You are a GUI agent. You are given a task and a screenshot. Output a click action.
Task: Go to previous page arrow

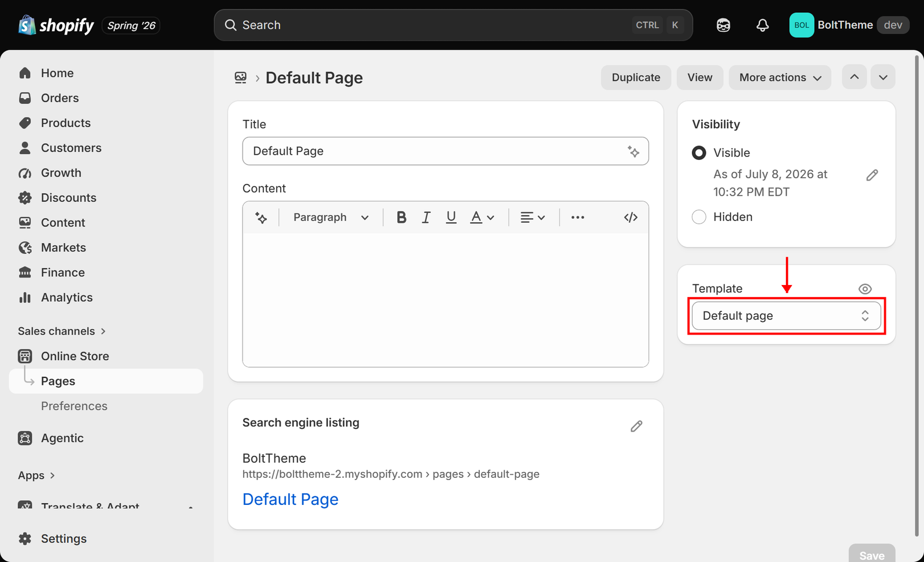click(x=854, y=77)
